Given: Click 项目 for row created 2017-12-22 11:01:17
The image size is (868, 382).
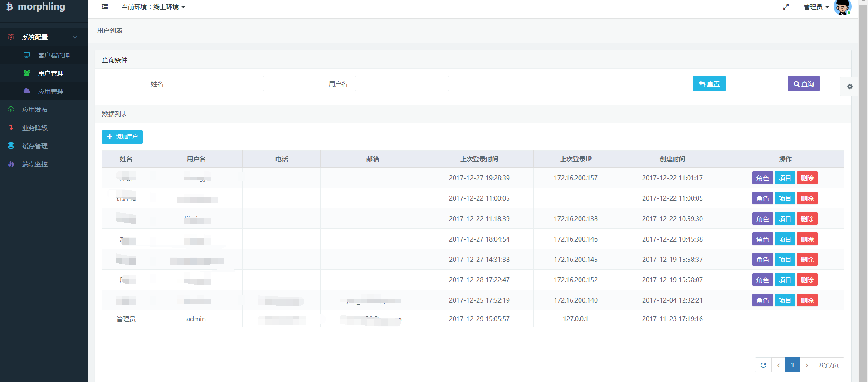Looking at the screenshot, I should 785,178.
